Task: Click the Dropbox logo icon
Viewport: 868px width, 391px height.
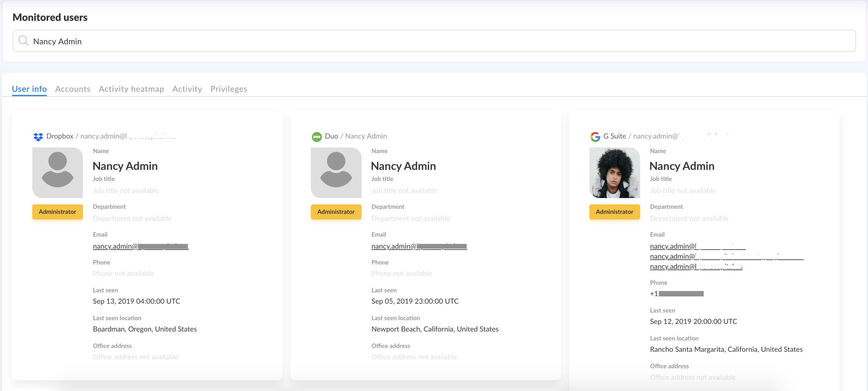Action: 38,136
